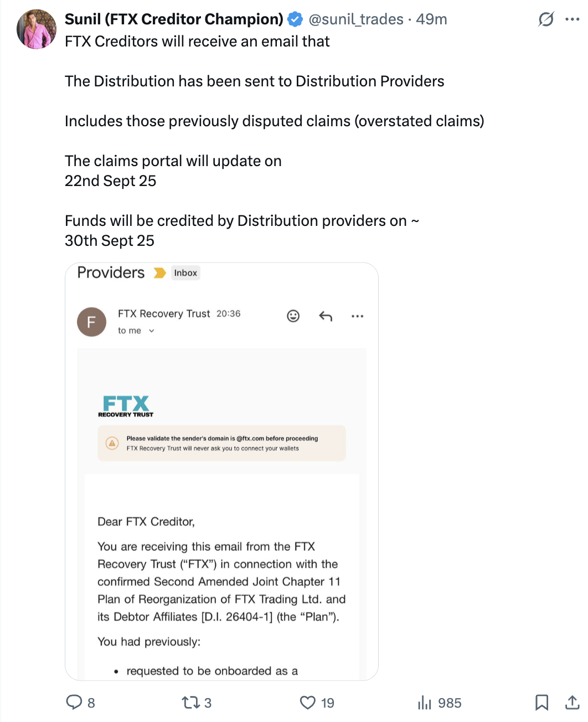
Task: Click the Providers header in the email screenshot
Action: click(110, 272)
